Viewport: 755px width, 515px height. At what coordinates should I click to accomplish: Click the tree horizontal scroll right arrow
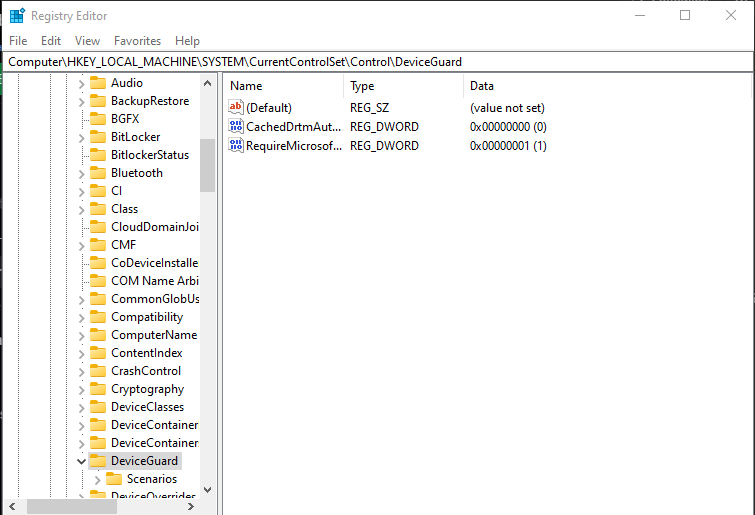tap(191, 506)
